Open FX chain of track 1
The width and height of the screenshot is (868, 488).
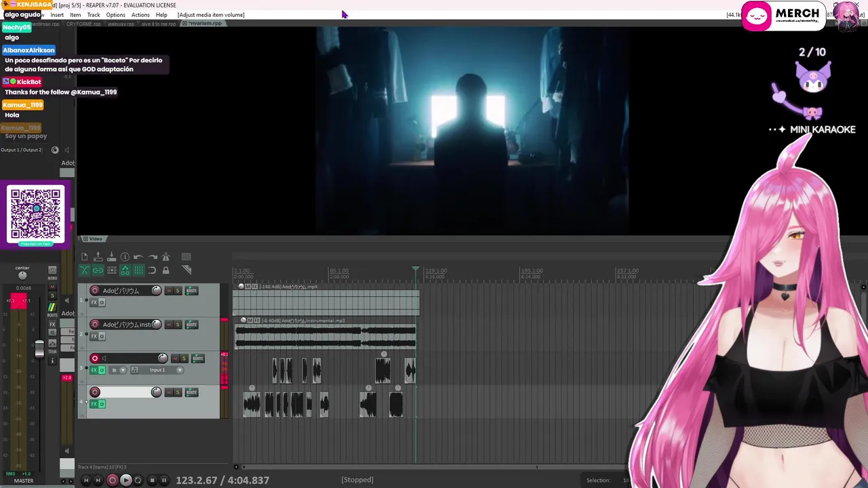[94, 302]
